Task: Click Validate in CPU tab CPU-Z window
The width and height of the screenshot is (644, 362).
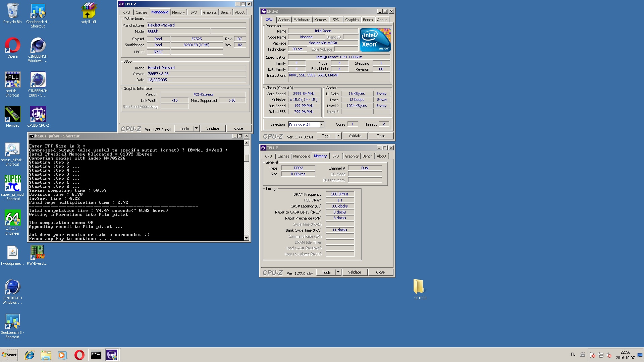Action: click(x=355, y=136)
